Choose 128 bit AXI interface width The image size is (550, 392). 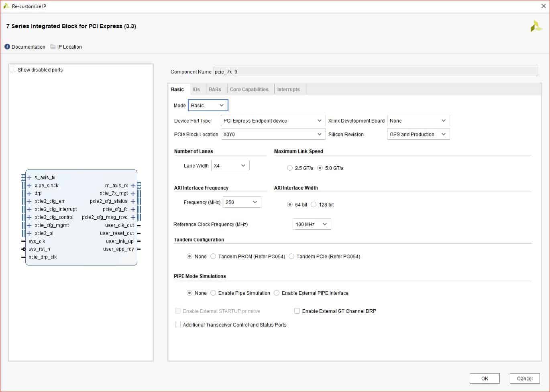[x=314, y=205]
